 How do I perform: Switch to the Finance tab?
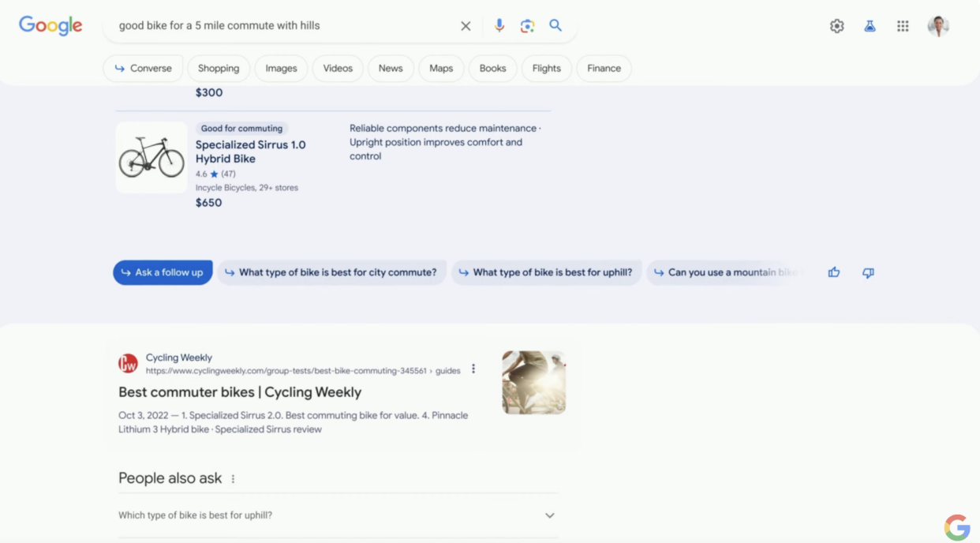[x=604, y=69]
